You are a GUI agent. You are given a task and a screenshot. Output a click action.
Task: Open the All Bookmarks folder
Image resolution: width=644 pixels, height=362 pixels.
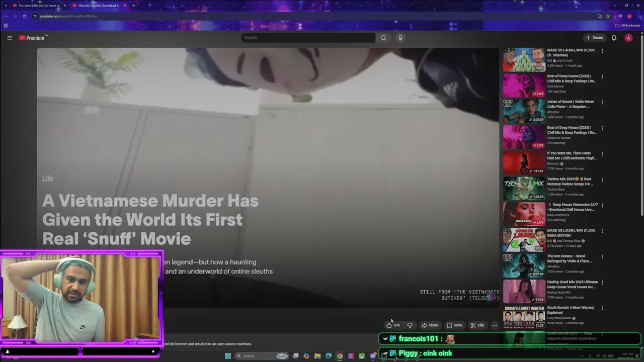click(x=628, y=25)
